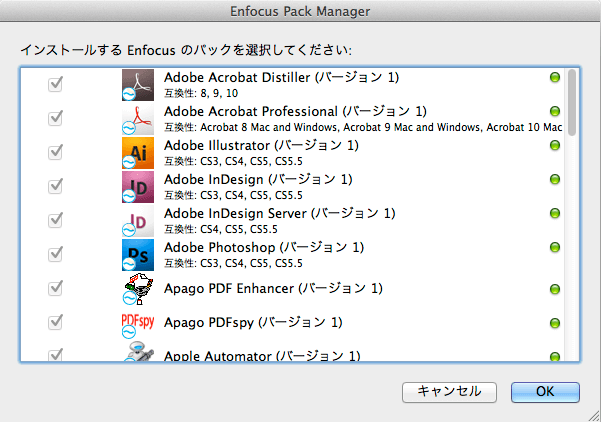Click the 互換性: 8, 9, 10 text
This screenshot has height=422, width=601.
tap(201, 93)
